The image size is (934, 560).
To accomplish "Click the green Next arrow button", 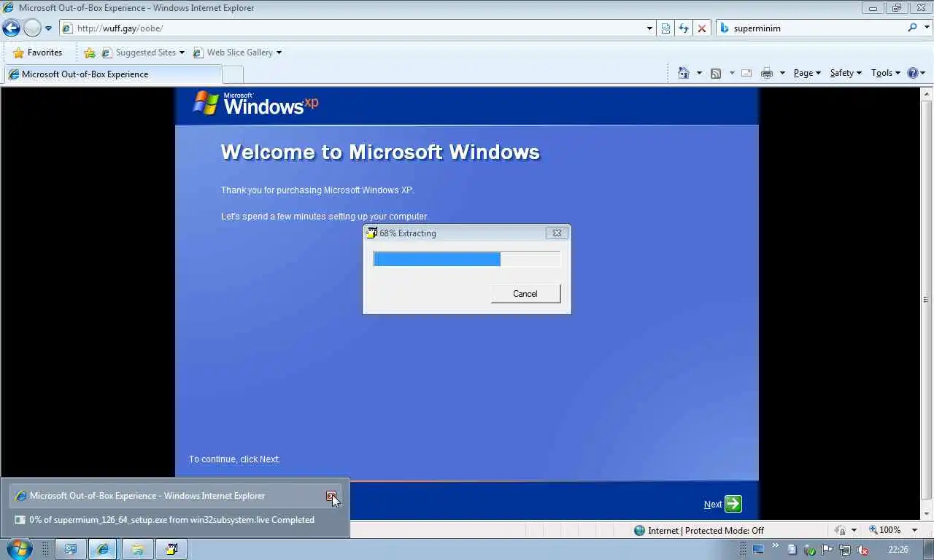I will coord(733,504).
